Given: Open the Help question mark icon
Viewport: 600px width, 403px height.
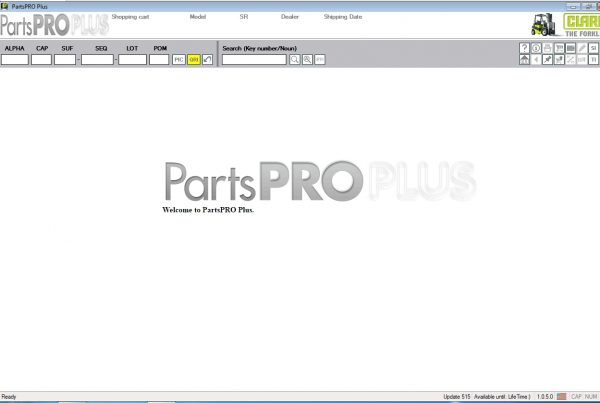Looking at the screenshot, I should coord(524,48).
